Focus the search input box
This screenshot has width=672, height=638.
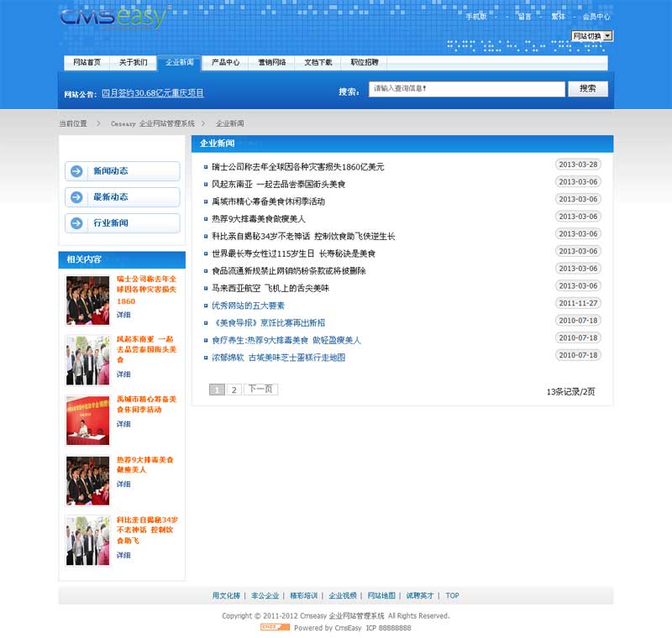pos(466,89)
